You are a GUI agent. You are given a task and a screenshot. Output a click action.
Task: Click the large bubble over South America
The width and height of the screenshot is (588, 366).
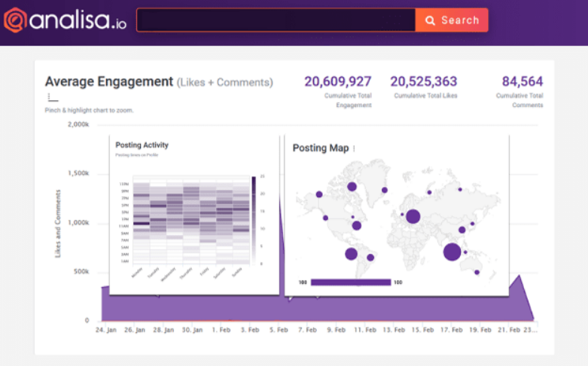click(351, 254)
